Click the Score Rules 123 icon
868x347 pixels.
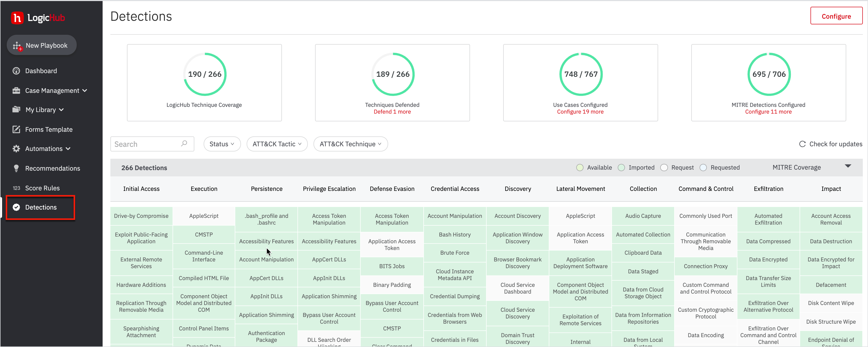[17, 188]
